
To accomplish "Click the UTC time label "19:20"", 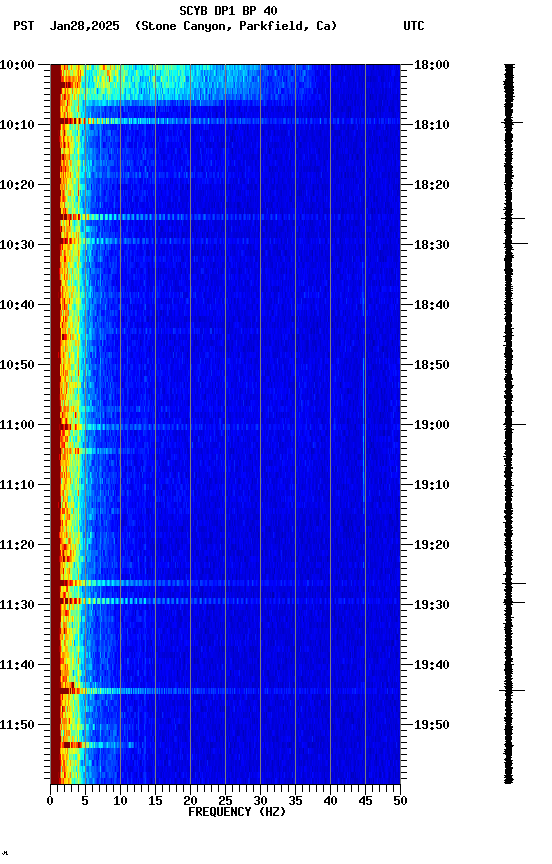I will click(x=432, y=545).
